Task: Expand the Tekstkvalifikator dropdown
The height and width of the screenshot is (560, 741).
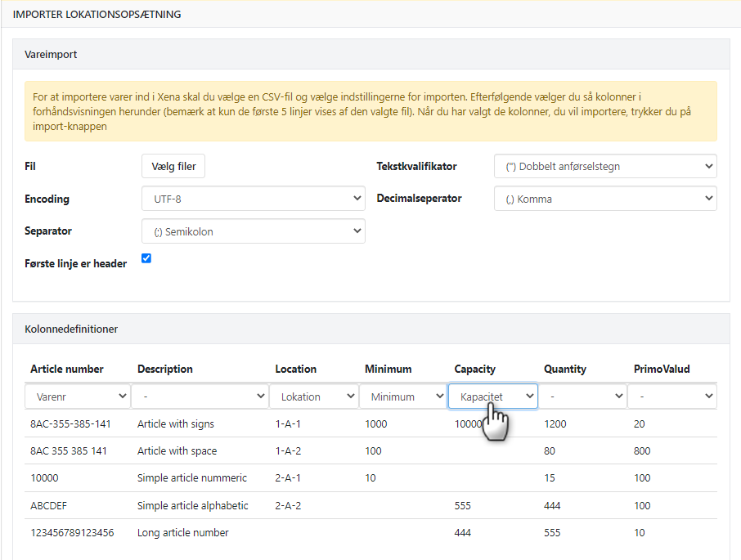Action: [604, 166]
